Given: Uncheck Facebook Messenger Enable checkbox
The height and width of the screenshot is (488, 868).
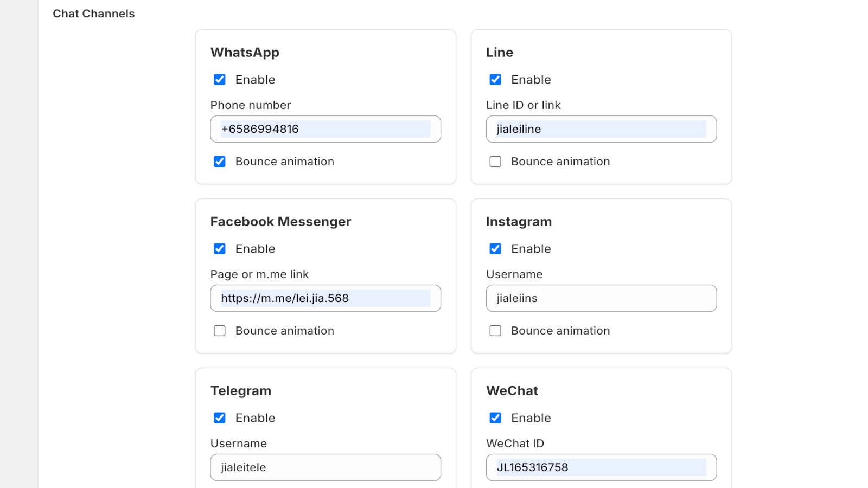Looking at the screenshot, I should coord(220,249).
